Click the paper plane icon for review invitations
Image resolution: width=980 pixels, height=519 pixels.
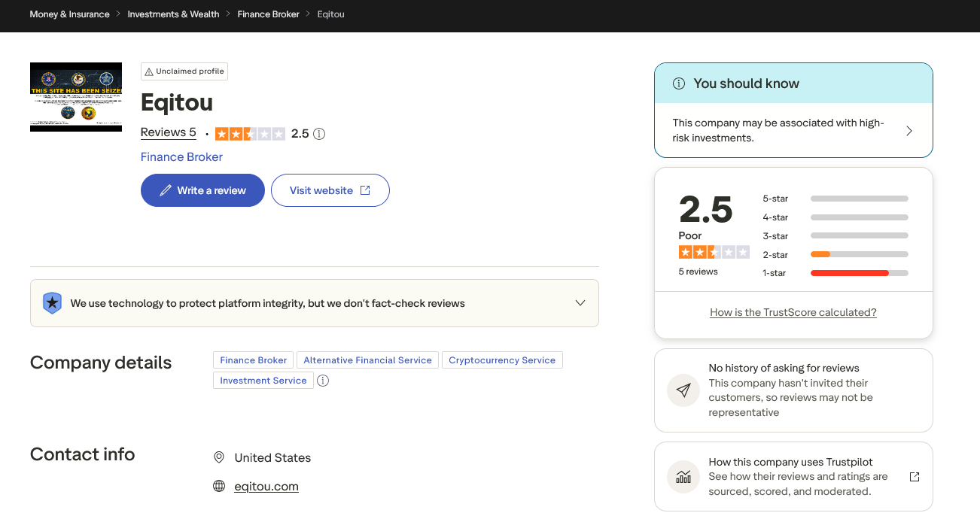pos(683,390)
